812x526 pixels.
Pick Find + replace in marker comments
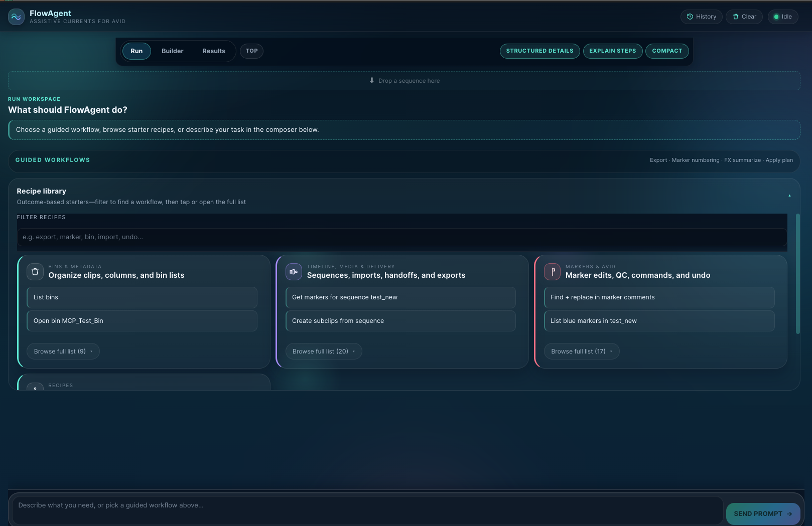point(659,297)
